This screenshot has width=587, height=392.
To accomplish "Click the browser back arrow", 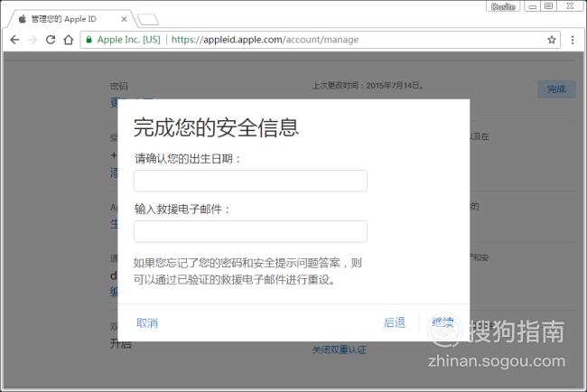I will pos(14,40).
